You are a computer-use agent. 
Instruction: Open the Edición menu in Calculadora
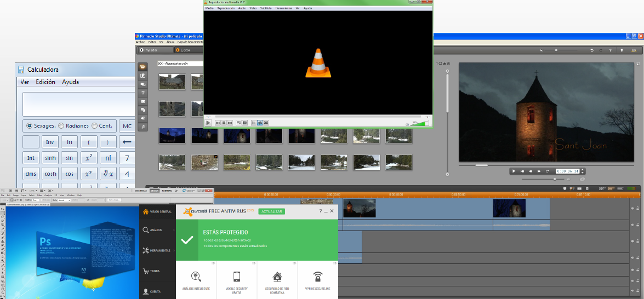point(45,82)
